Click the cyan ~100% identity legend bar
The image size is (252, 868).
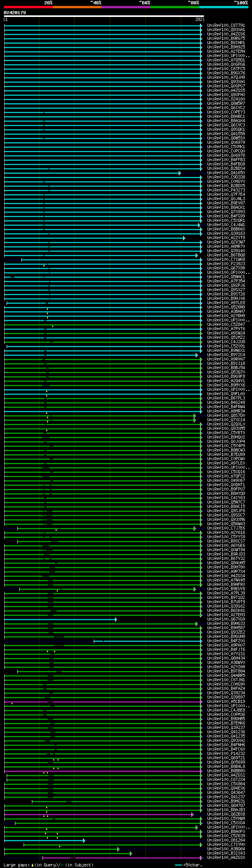[224, 7]
